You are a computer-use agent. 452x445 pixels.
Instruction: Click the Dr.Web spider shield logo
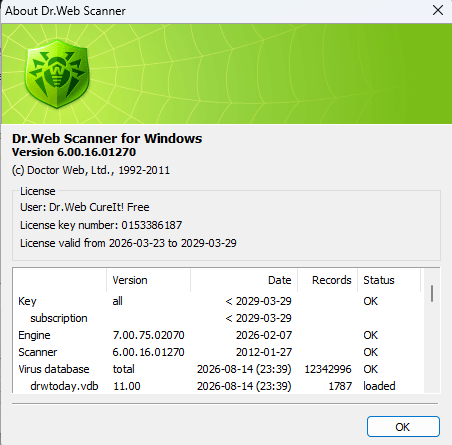57,74
